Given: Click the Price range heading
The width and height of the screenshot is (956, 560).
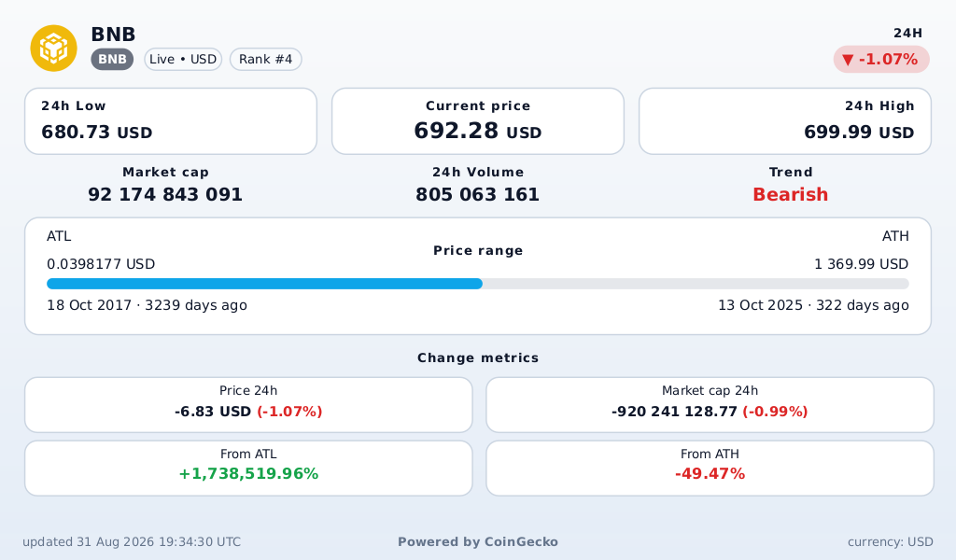Looking at the screenshot, I should 478,250.
